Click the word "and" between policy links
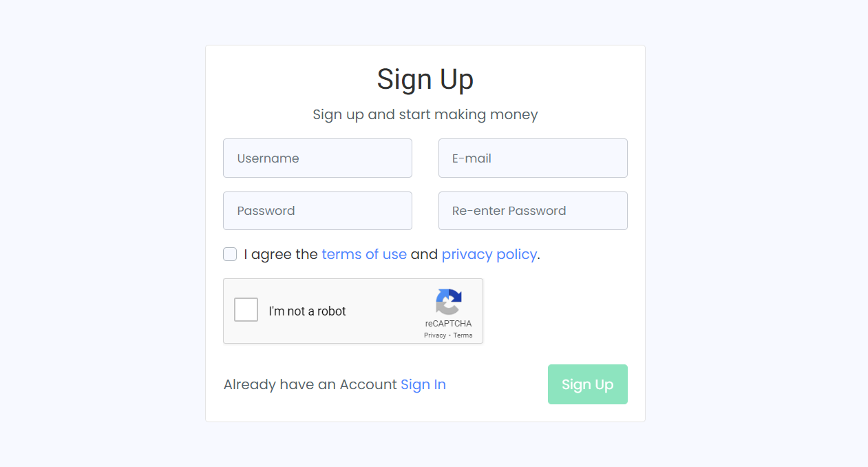This screenshot has height=467, width=868. tap(424, 254)
